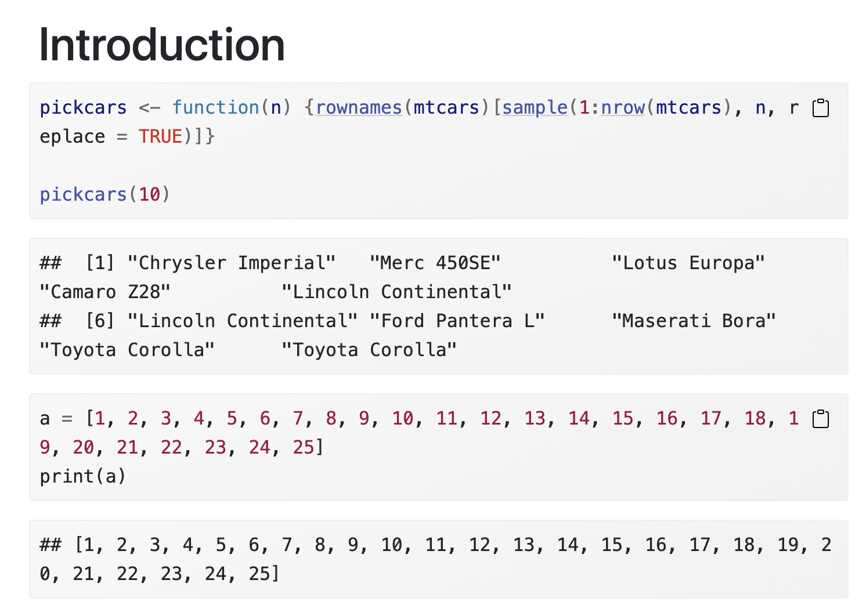Click the TRUE keyword in the code
The width and height of the screenshot is (866, 616).
coord(160,136)
